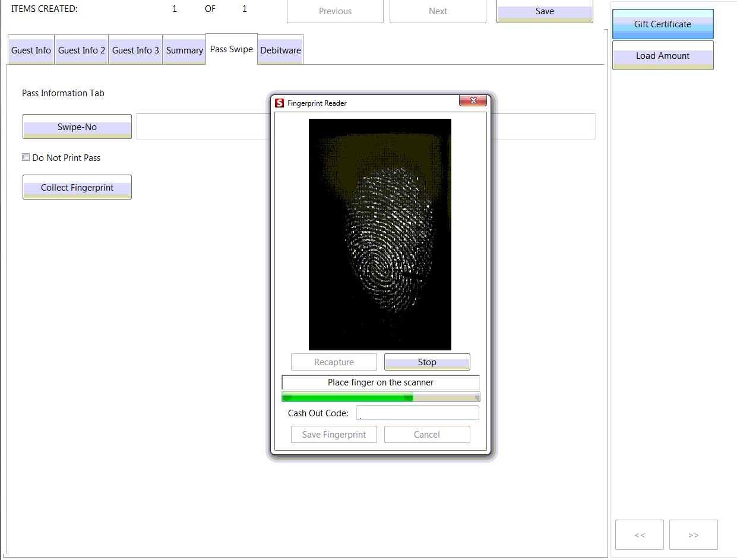Stop the fingerprint capture

tap(426, 362)
